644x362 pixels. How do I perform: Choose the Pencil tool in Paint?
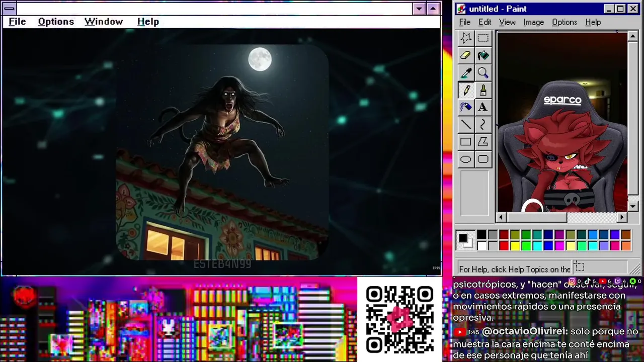(x=466, y=90)
